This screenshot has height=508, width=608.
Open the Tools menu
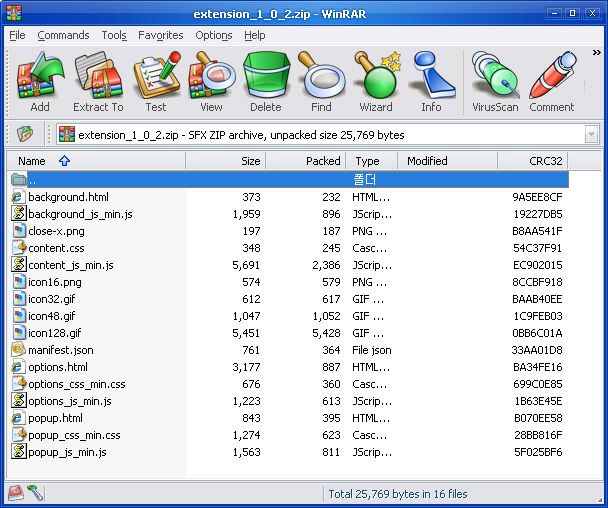point(114,35)
